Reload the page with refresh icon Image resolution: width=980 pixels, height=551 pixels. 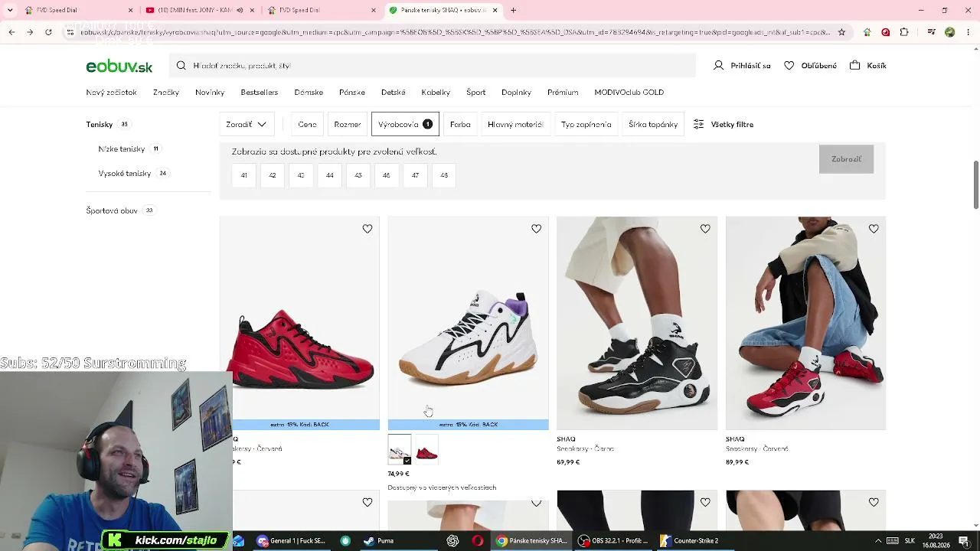(x=48, y=32)
